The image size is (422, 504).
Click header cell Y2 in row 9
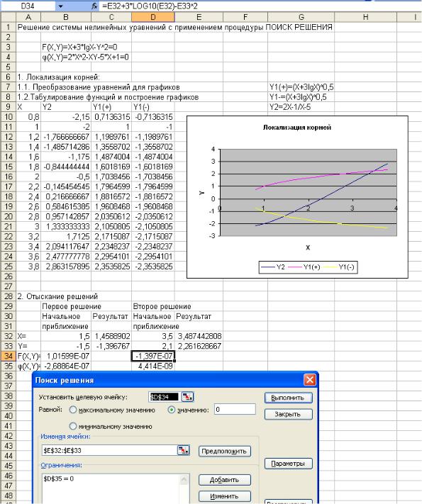(66, 107)
